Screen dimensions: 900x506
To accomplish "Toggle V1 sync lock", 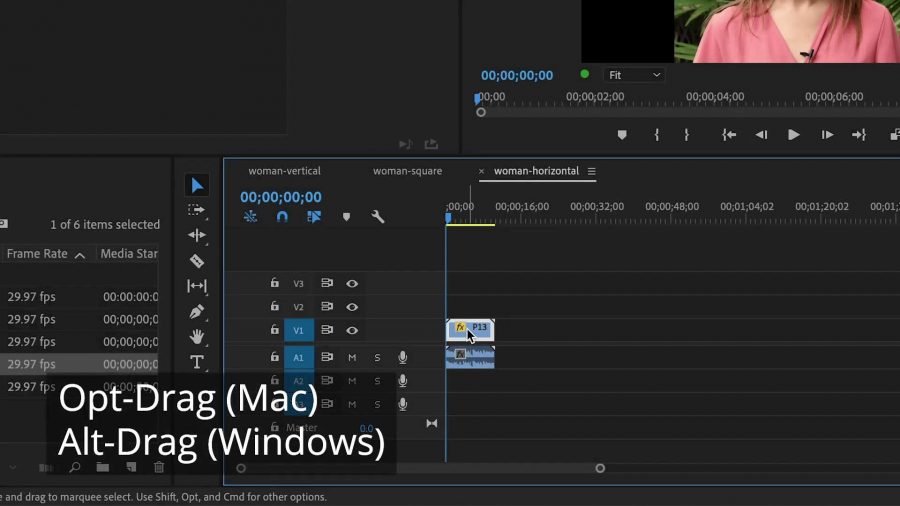I will pos(327,330).
